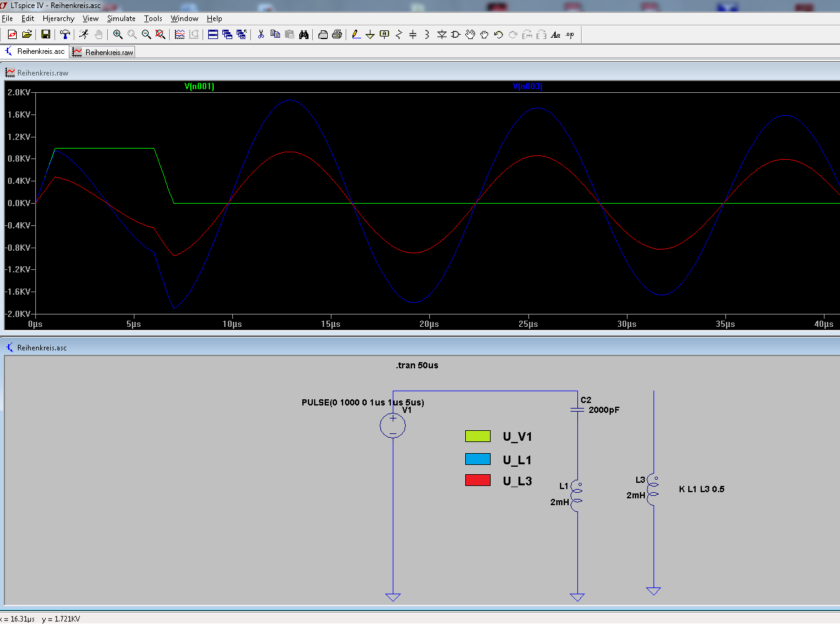Open the Simulate menu

121,19
